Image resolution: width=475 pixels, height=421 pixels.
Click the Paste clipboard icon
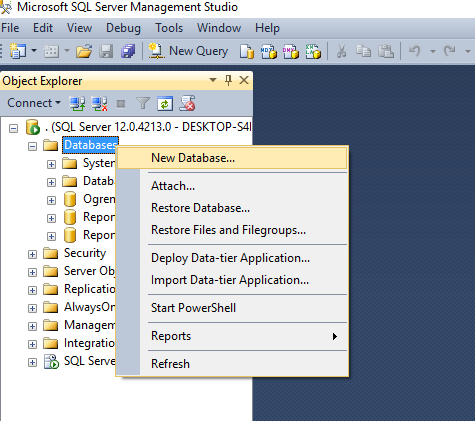(386, 51)
